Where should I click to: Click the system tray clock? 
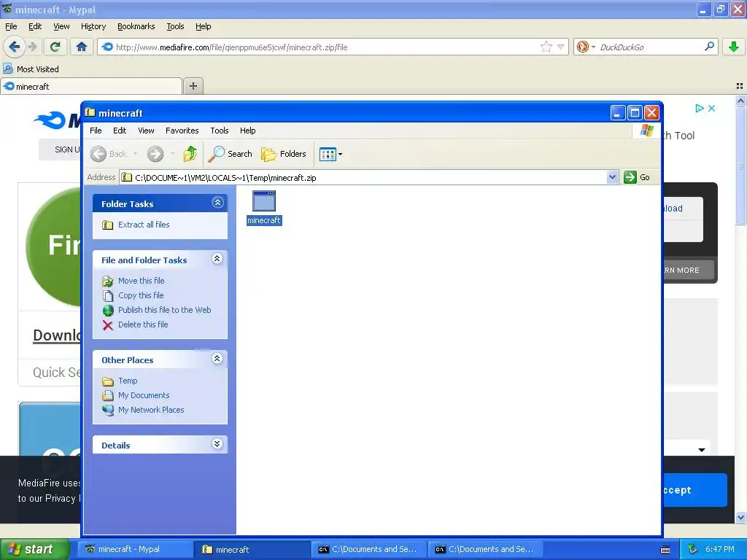coord(720,549)
